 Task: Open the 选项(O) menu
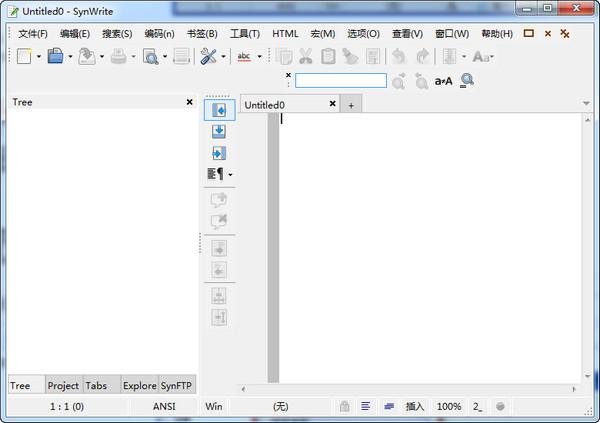click(x=364, y=34)
